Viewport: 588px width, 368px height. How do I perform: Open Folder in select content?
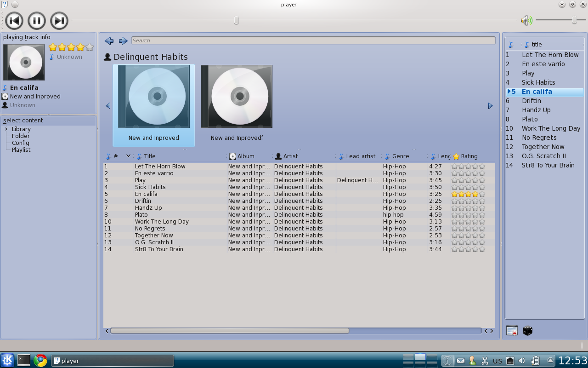(21, 136)
